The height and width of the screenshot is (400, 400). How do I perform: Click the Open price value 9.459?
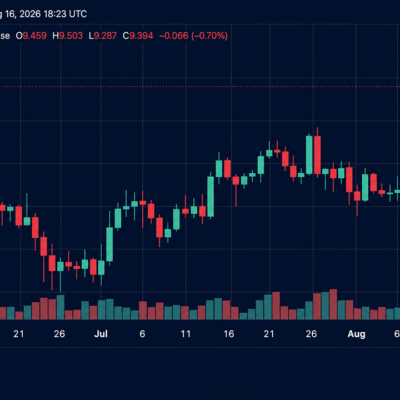(x=35, y=36)
